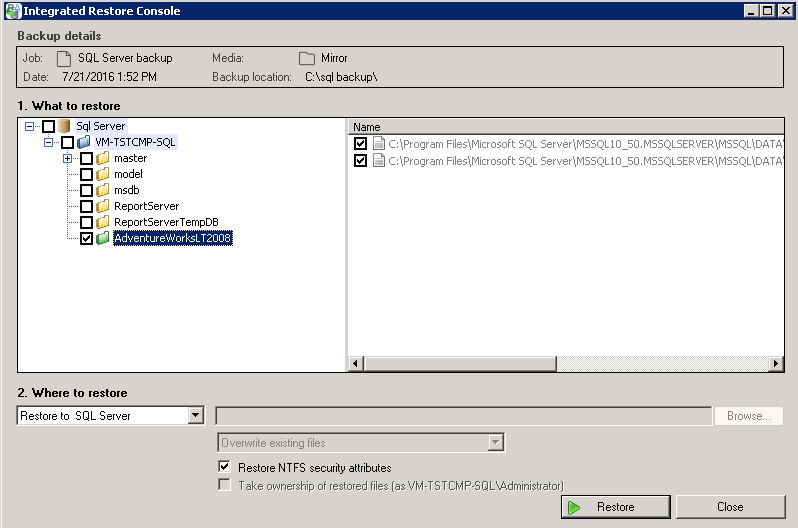This screenshot has width=798, height=528.
Task: Select the ReportServerTempDB tree label
Action: click(166, 222)
